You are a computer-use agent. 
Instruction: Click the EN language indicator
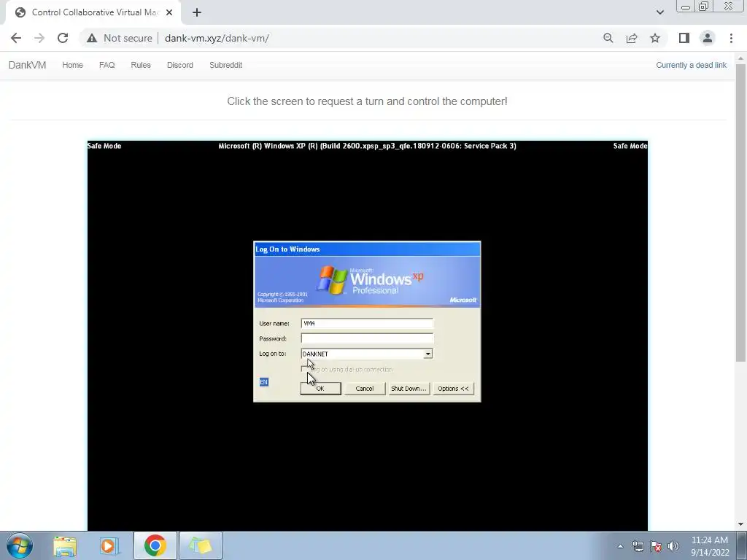pos(264,382)
